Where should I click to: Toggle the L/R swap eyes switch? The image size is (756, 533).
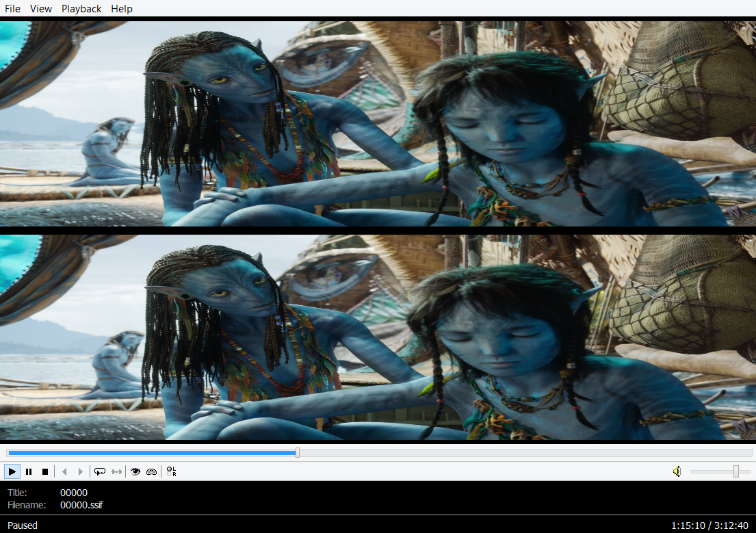171,471
